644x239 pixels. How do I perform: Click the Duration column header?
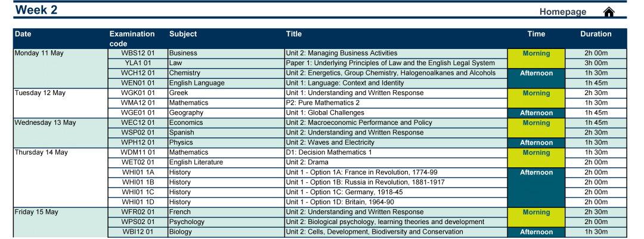596,34
